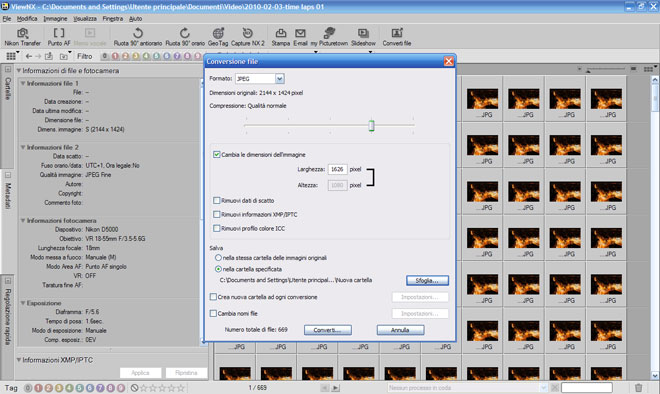Image resolution: width=660 pixels, height=394 pixels.
Task: Open the my Picturetown icon
Action: pos(329,37)
